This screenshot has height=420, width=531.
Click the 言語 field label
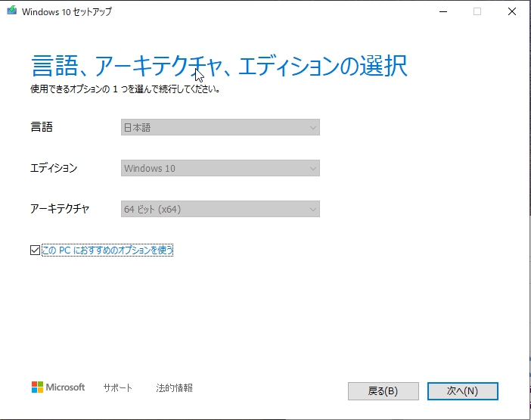42,127
